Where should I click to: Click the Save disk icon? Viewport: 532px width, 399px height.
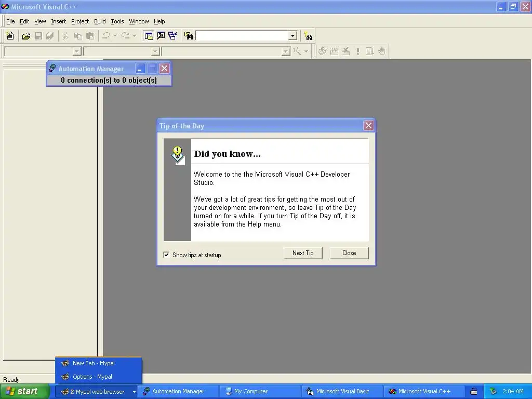pyautogui.click(x=38, y=36)
